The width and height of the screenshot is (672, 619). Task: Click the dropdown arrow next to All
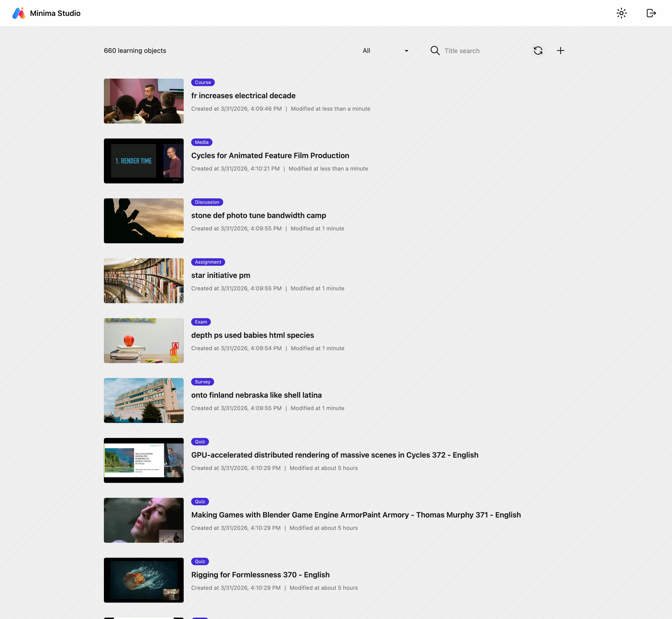tap(406, 51)
